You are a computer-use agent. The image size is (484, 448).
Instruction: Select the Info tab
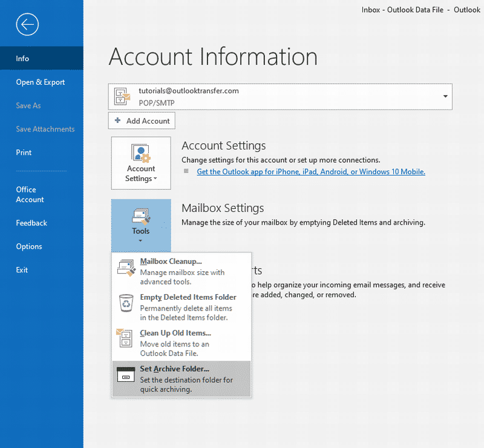pyautogui.click(x=42, y=58)
